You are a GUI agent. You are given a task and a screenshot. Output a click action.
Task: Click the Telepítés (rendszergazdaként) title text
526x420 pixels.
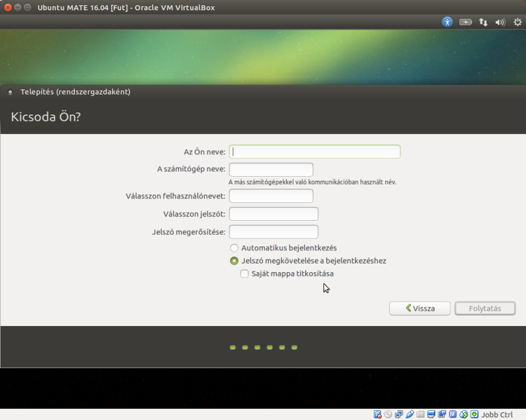[76, 92]
